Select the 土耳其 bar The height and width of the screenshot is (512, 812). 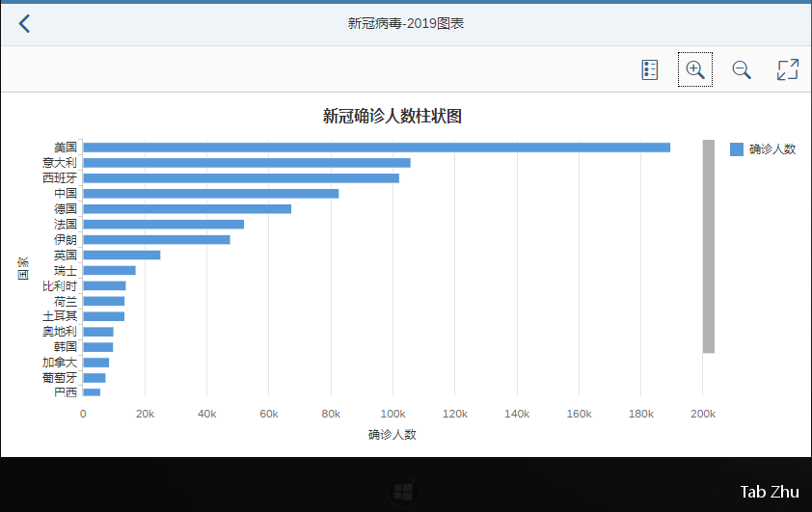(103, 316)
